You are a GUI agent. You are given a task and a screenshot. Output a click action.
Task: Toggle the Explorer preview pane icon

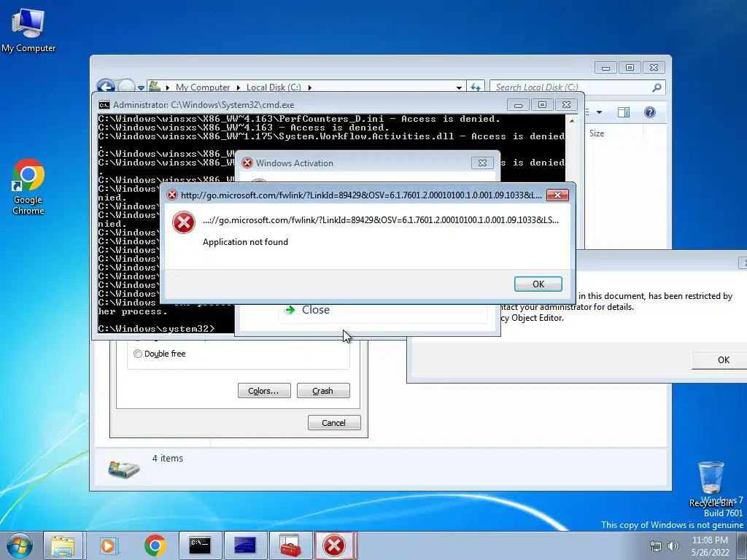pyautogui.click(x=623, y=112)
